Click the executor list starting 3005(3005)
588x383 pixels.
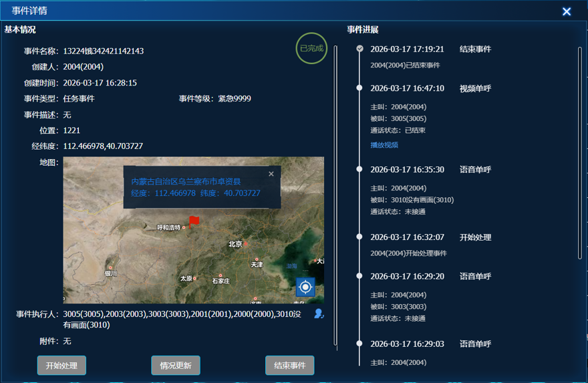tap(182, 320)
